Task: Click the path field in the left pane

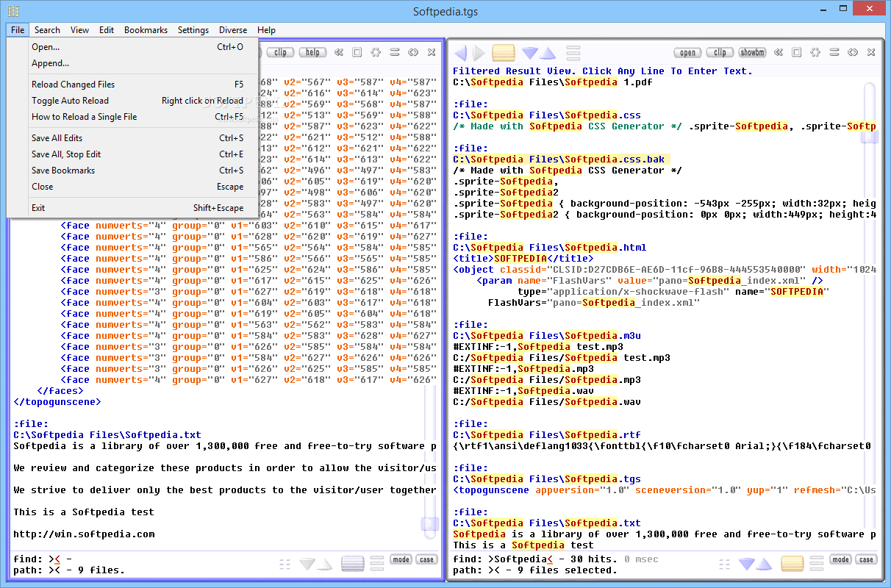Action: tap(53, 571)
